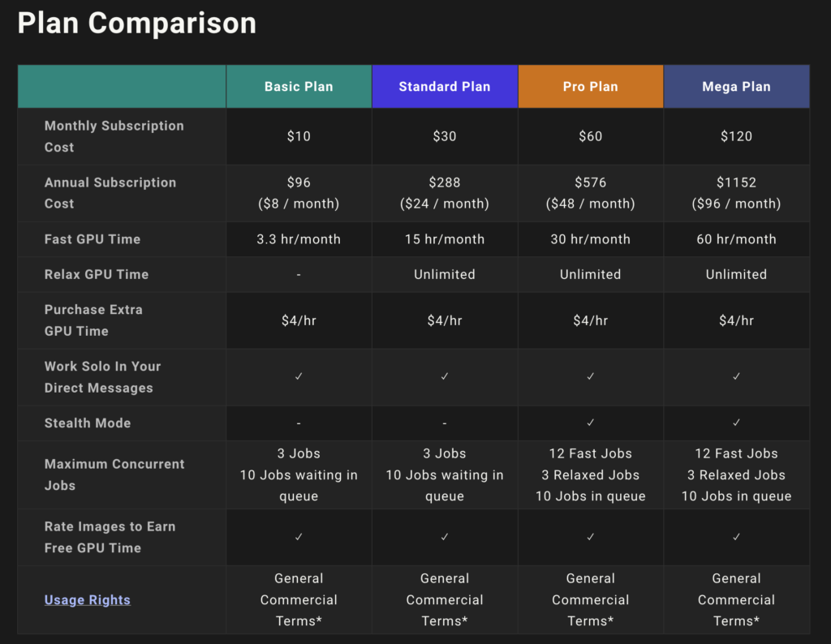Click the 15 hr/month Fast GPU cell
Screen dimensions: 831x644
coord(445,239)
